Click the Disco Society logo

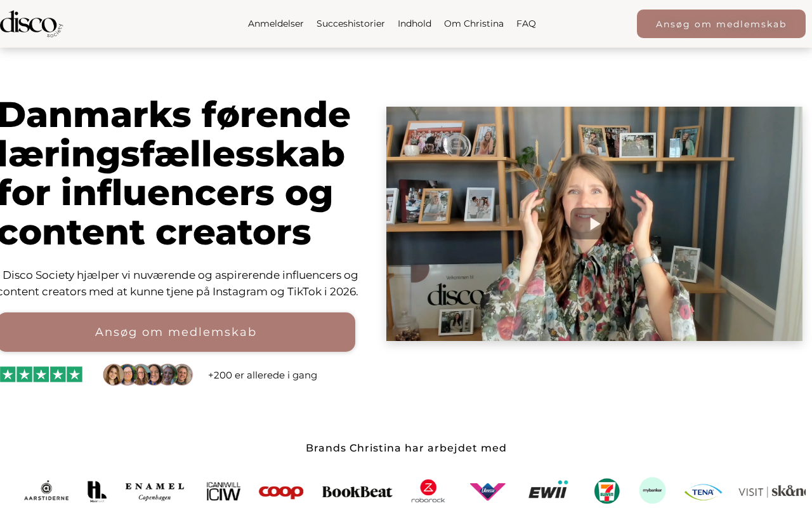click(31, 24)
